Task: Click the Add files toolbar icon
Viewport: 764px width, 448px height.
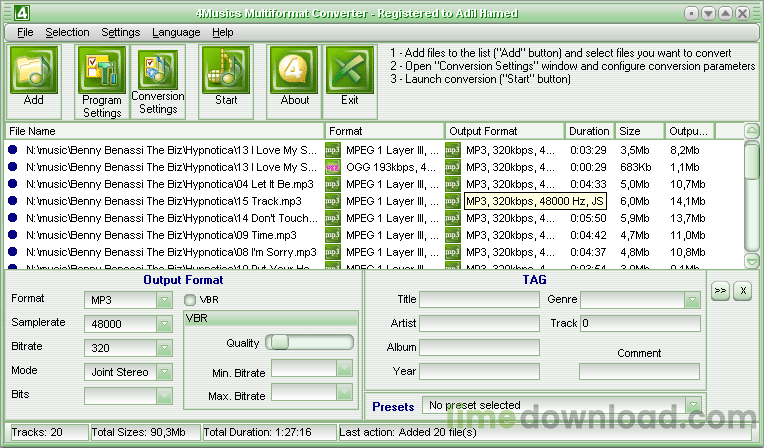Action: pyautogui.click(x=34, y=70)
